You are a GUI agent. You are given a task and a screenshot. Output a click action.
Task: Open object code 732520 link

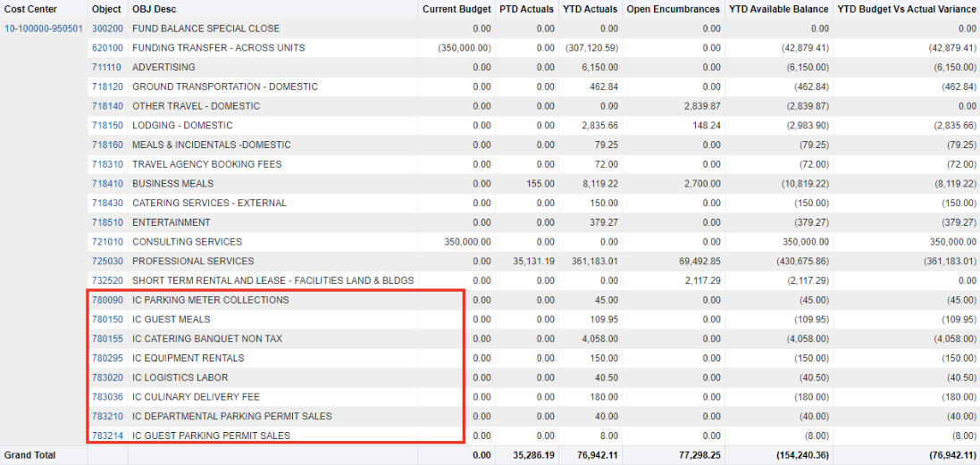[107, 280]
